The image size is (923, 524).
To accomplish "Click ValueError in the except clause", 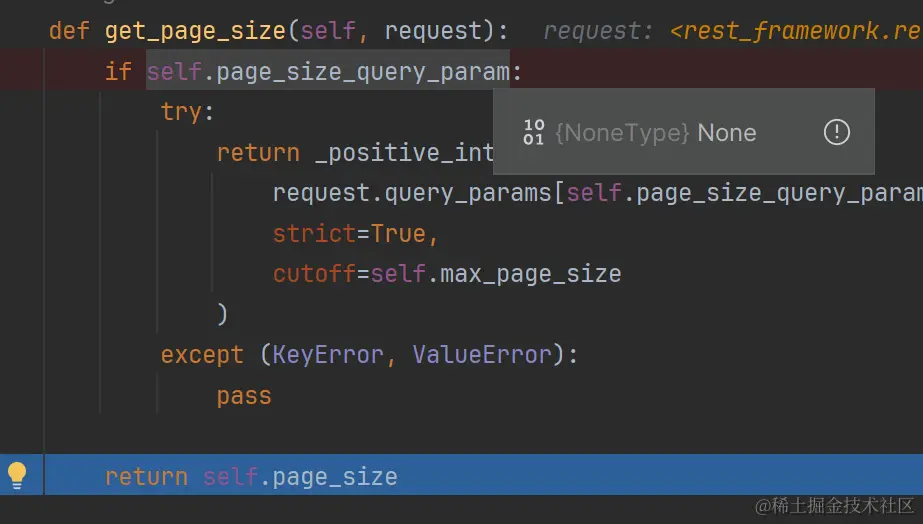I will [482, 355].
